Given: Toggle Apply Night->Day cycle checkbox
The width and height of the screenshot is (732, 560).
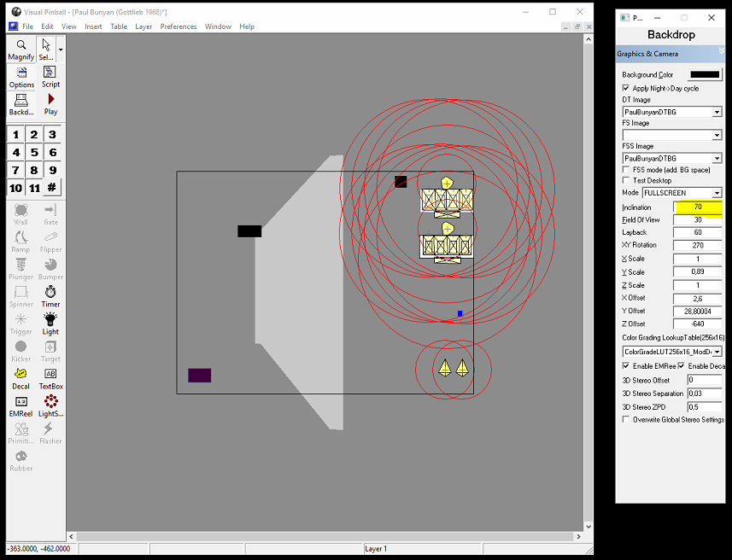Looking at the screenshot, I should pos(626,88).
